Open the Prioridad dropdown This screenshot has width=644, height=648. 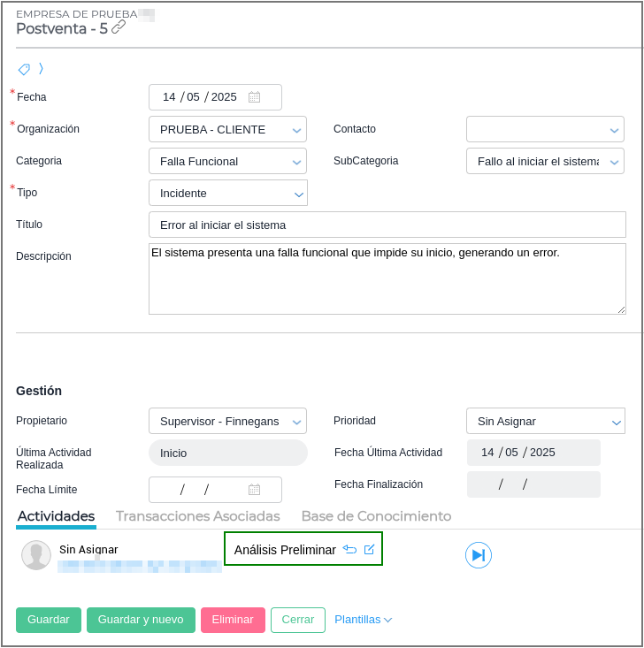pyautogui.click(x=545, y=421)
